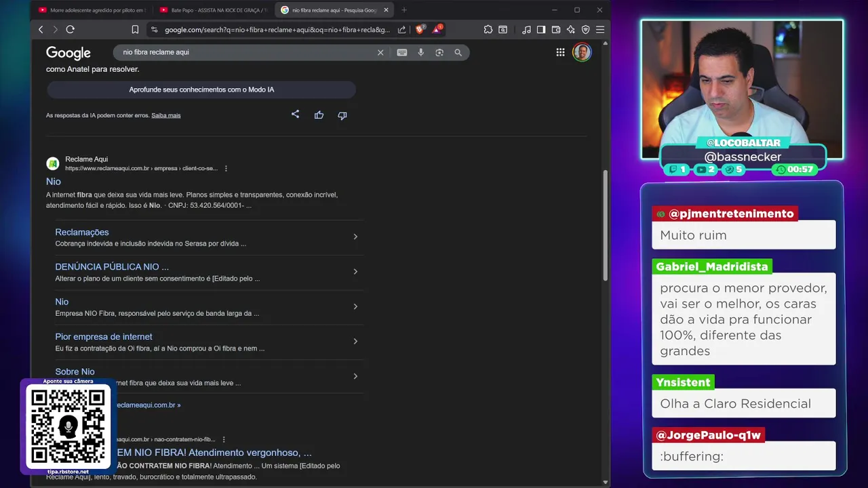Open the browser hamburger menu
Image resolution: width=868 pixels, height=488 pixels.
pyautogui.click(x=599, y=30)
